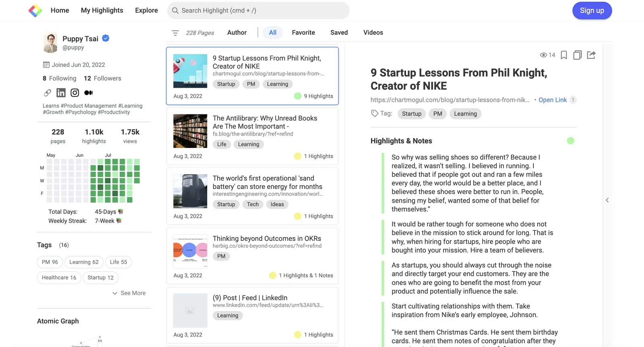Viewport: 644px width, 347px height.
Task: Switch to the Saved tab
Action: (x=339, y=33)
